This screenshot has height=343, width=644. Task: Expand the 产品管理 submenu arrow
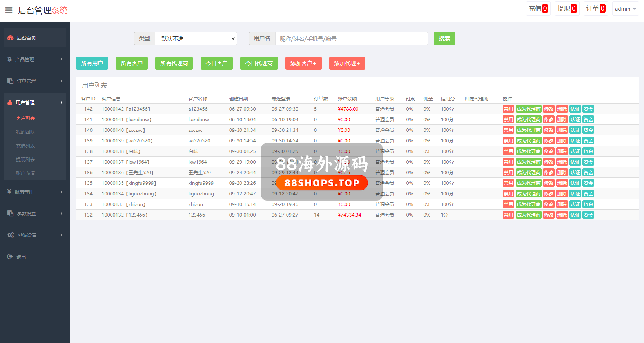(62, 59)
